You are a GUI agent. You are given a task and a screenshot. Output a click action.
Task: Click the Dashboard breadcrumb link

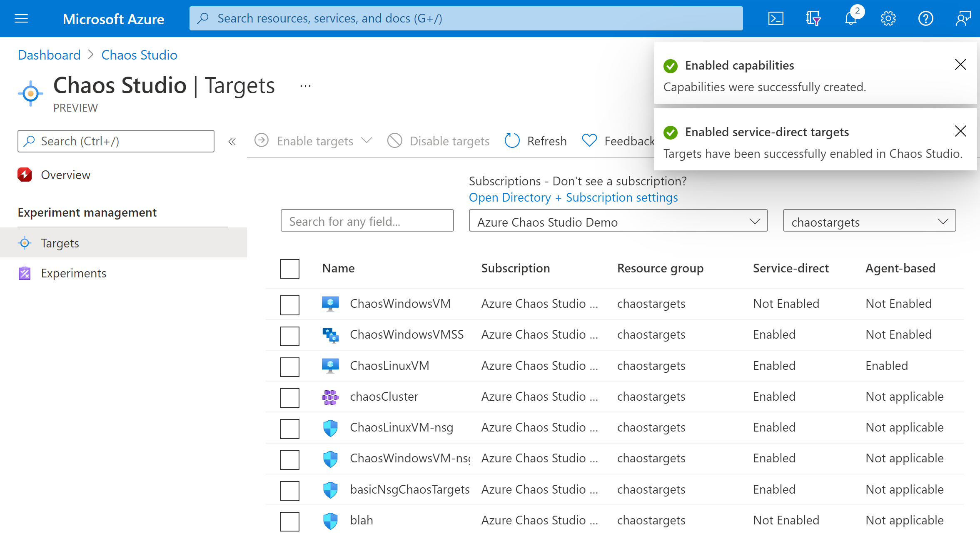(49, 55)
